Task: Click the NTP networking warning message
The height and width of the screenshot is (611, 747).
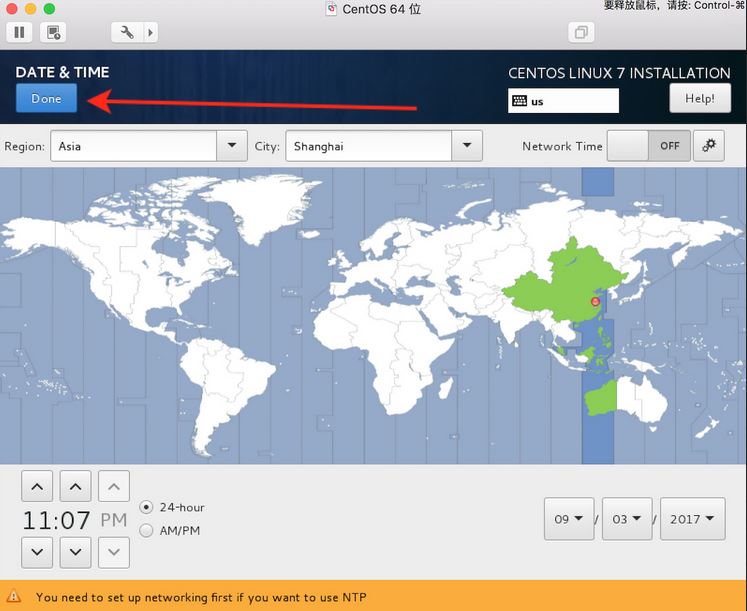Action: [201, 597]
